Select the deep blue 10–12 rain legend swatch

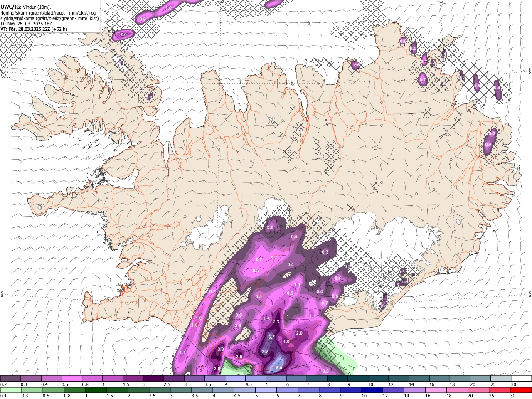(372, 390)
